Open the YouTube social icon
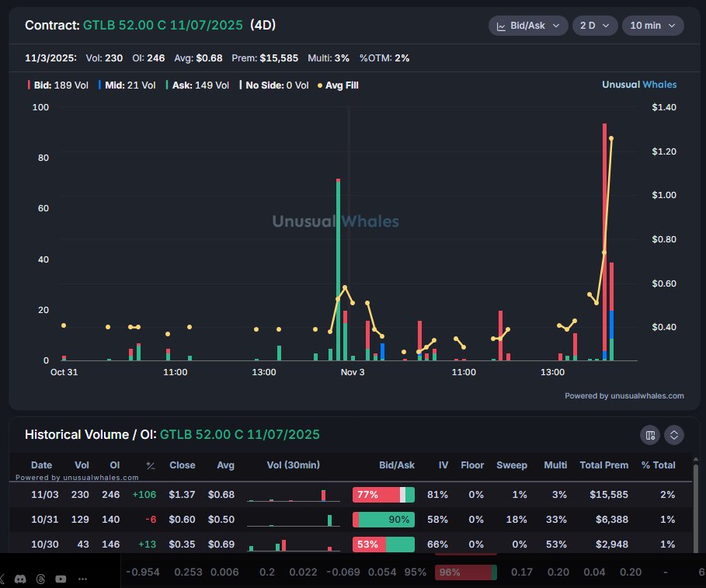Viewport: 706px width, 588px height. [x=61, y=579]
